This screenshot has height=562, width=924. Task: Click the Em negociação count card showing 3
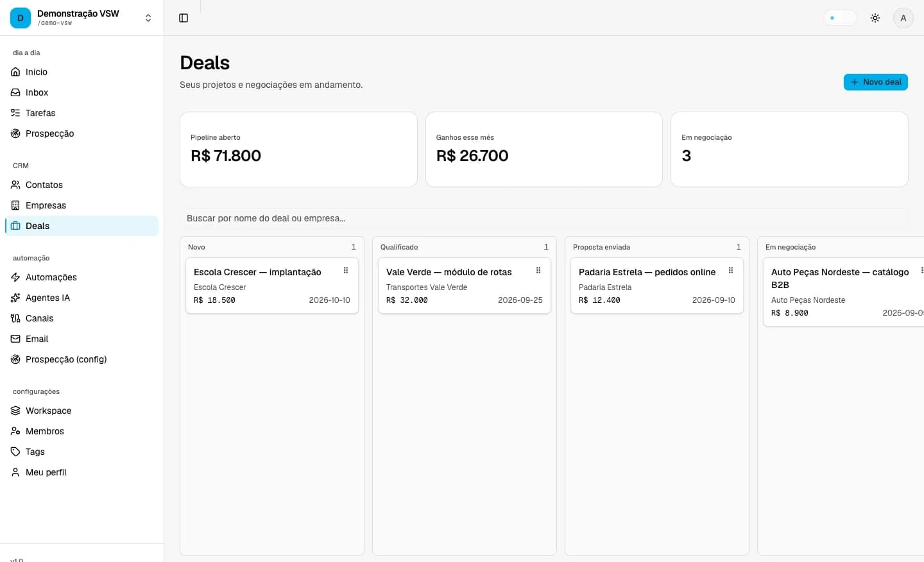789,149
